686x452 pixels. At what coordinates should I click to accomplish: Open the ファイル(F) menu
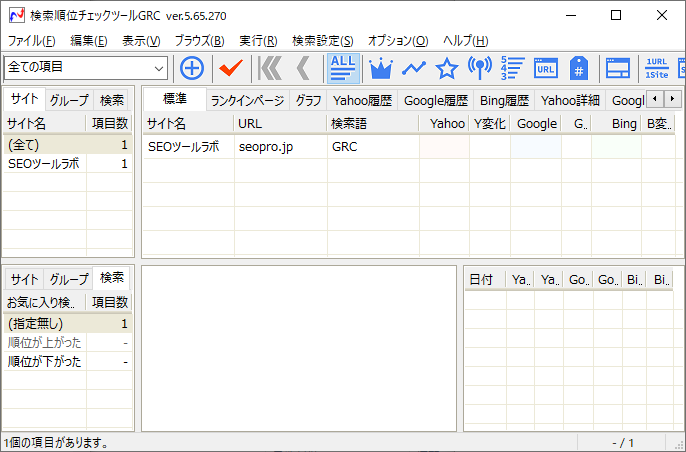click(x=32, y=41)
